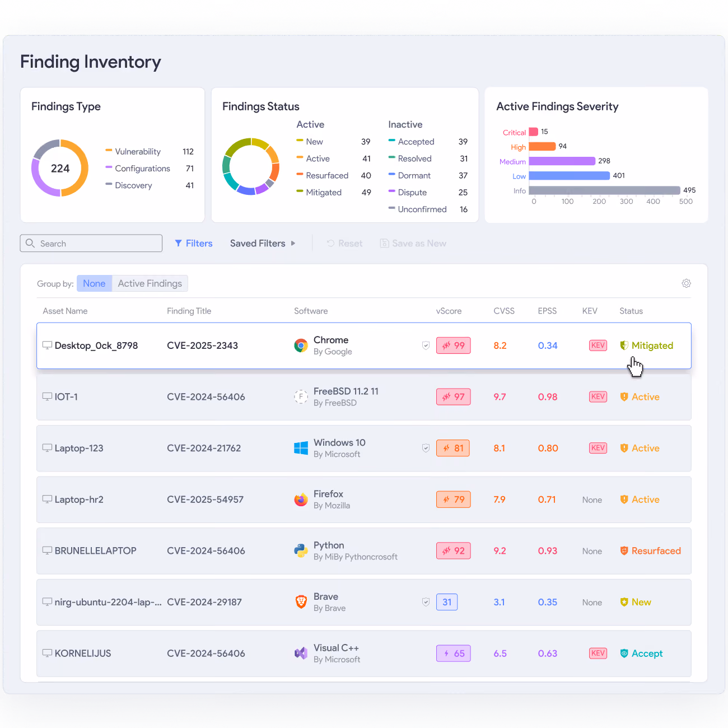Click Dormant legend entry
The width and height of the screenshot is (728, 728).
(428, 175)
